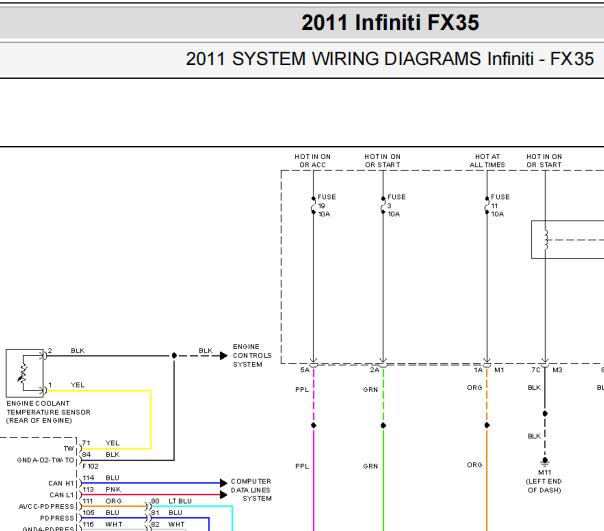Image resolution: width=604 pixels, height=531 pixels.
Task: Select pin number "84" beside BLK
Action: click(86, 455)
